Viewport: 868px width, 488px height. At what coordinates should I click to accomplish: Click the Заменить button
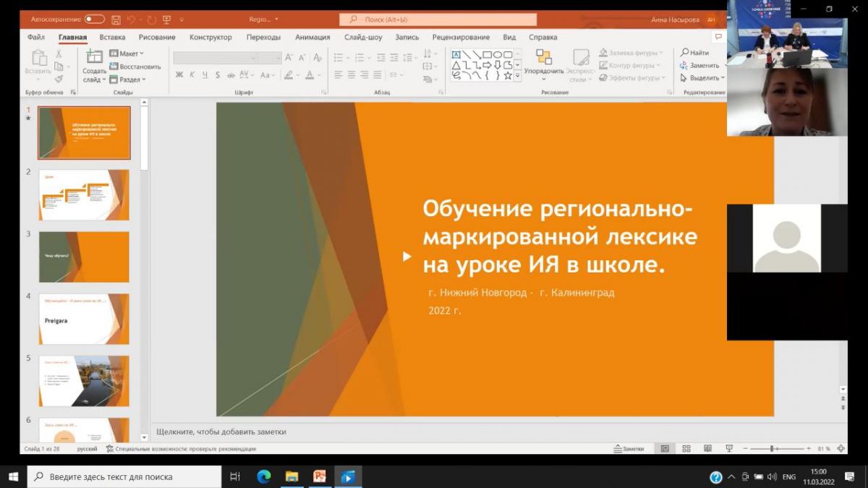tap(699, 65)
